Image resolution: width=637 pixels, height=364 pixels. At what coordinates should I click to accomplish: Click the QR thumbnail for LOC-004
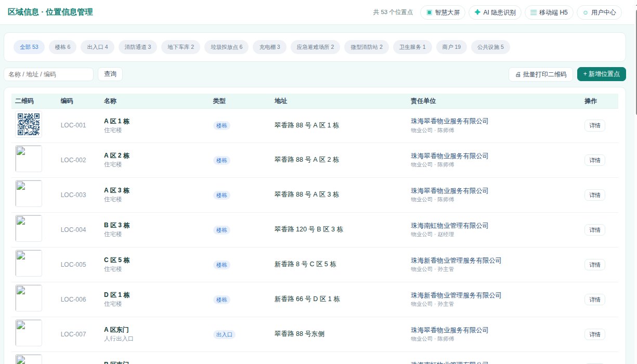click(29, 228)
